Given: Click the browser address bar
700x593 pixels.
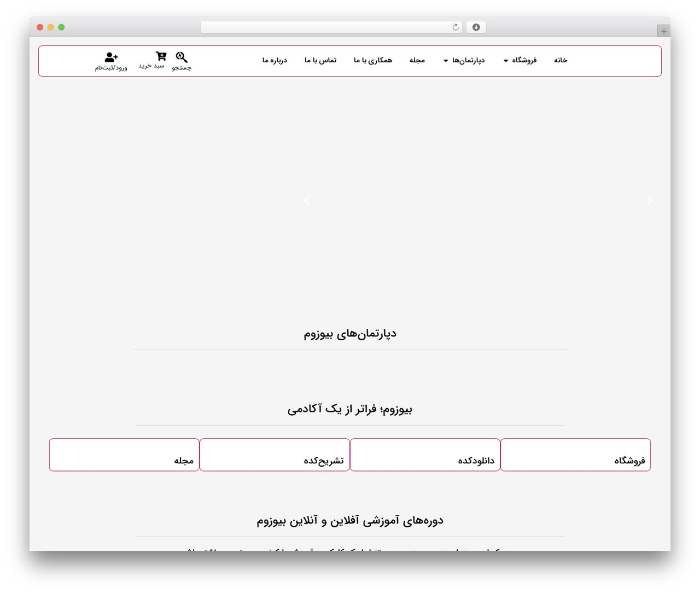Looking at the screenshot, I should pyautogui.click(x=331, y=27).
